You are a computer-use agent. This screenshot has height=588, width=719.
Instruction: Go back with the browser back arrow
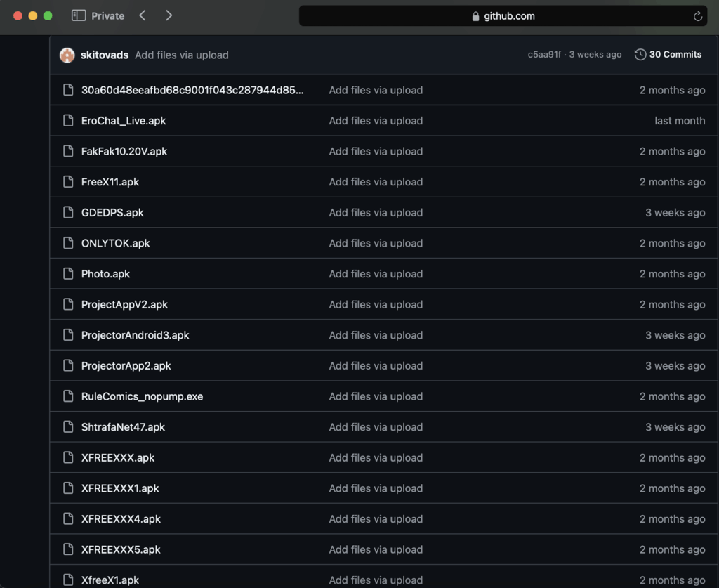pyautogui.click(x=143, y=15)
